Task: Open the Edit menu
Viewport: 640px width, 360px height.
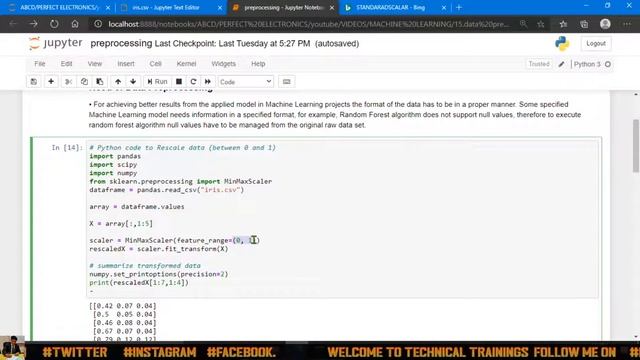Action: (67, 64)
